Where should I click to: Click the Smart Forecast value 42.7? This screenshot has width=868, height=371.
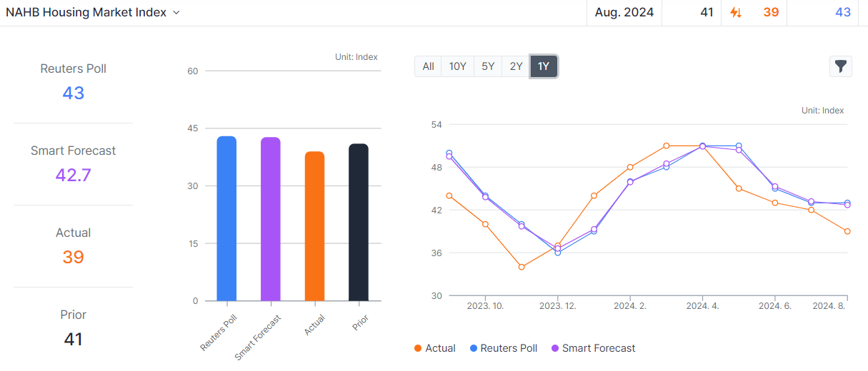pos(73,175)
